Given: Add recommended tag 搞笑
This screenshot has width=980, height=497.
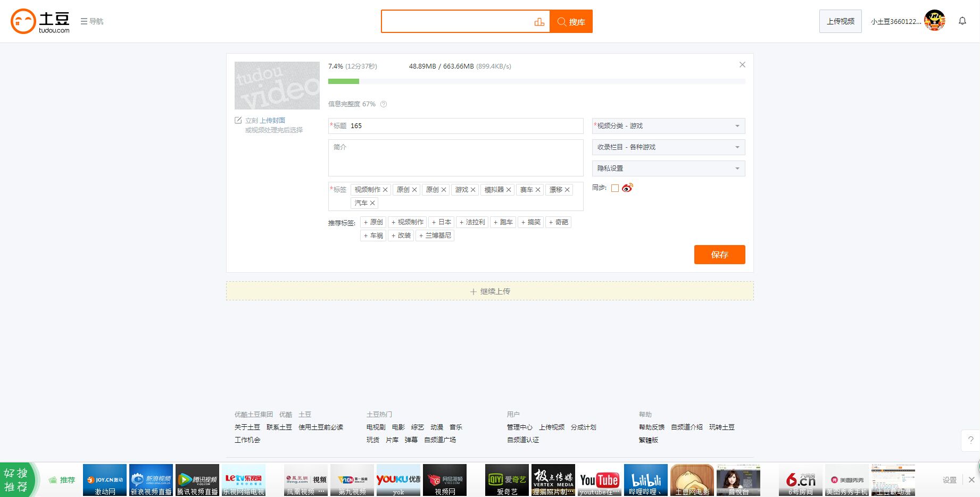Looking at the screenshot, I should (531, 222).
